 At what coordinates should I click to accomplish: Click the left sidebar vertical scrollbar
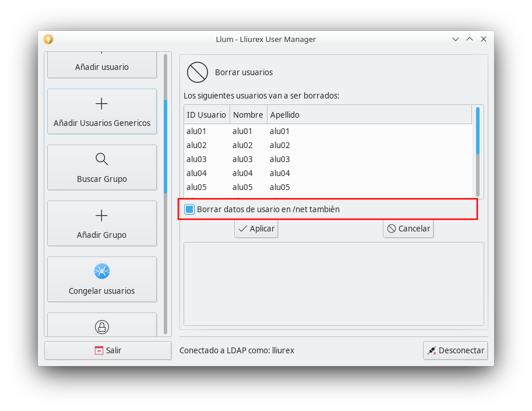[165, 192]
